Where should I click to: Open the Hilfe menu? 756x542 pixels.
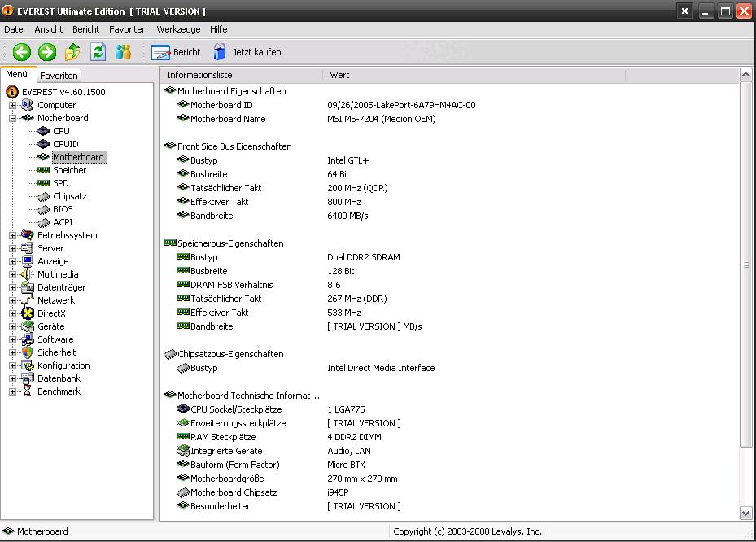pyautogui.click(x=218, y=29)
